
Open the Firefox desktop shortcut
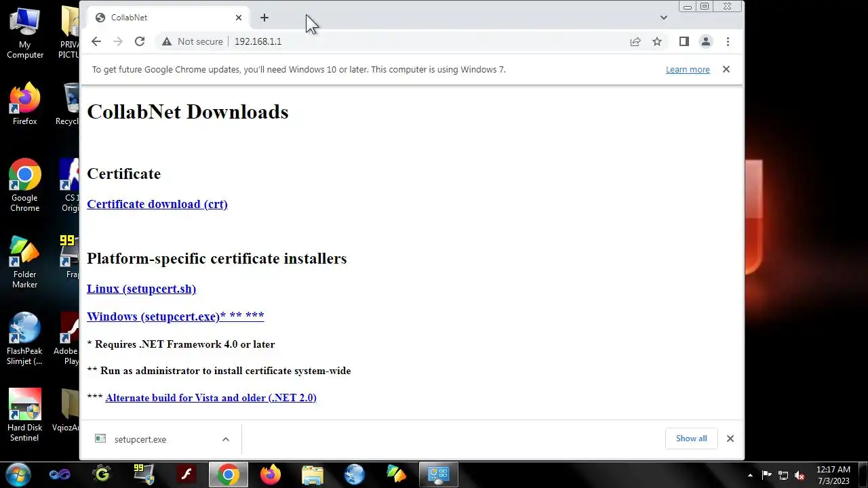25,105
